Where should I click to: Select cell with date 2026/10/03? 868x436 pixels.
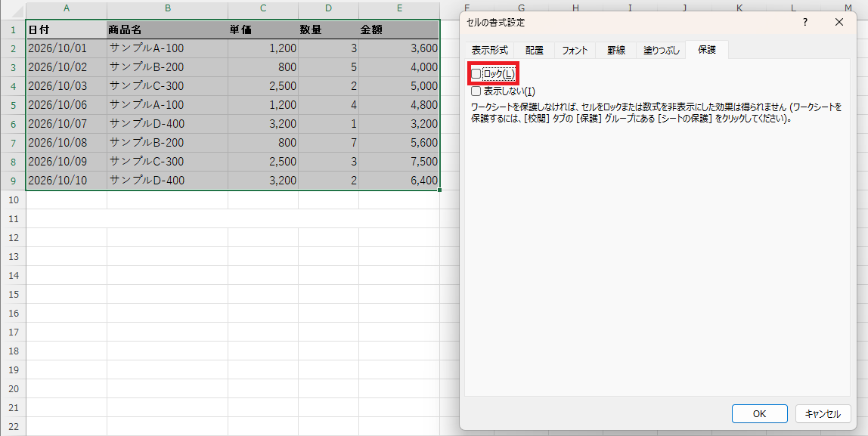coord(67,86)
